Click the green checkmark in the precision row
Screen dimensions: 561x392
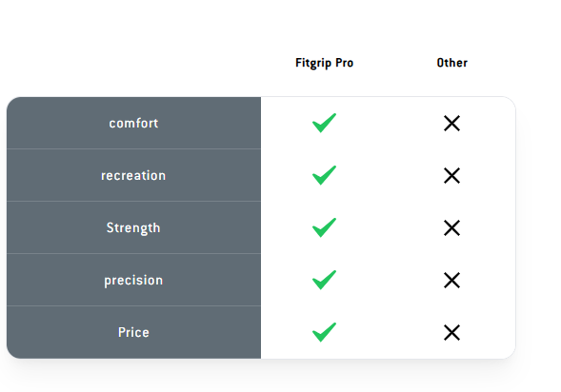pyautogui.click(x=324, y=280)
